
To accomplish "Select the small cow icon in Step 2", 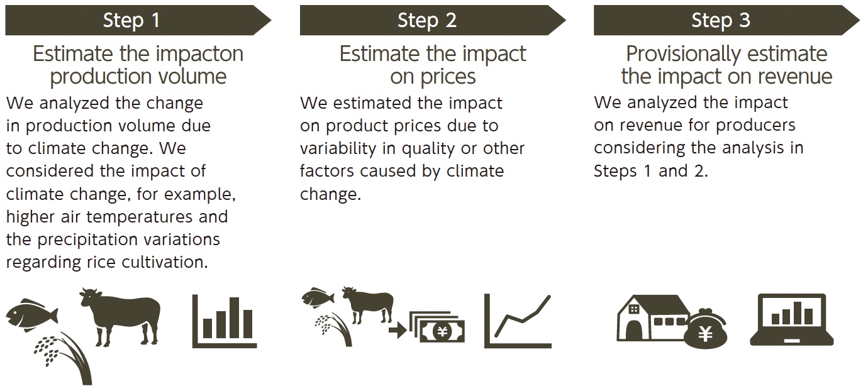I will pos(368,304).
